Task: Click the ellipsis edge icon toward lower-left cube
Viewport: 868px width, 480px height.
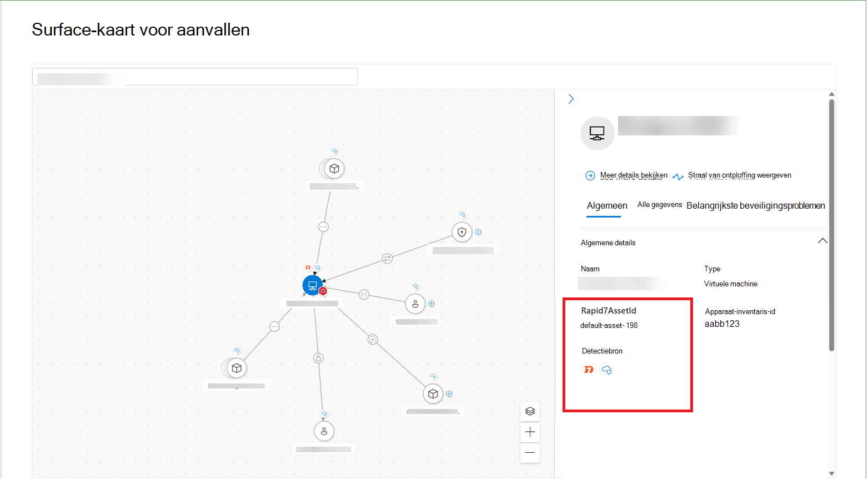Action: coord(274,326)
